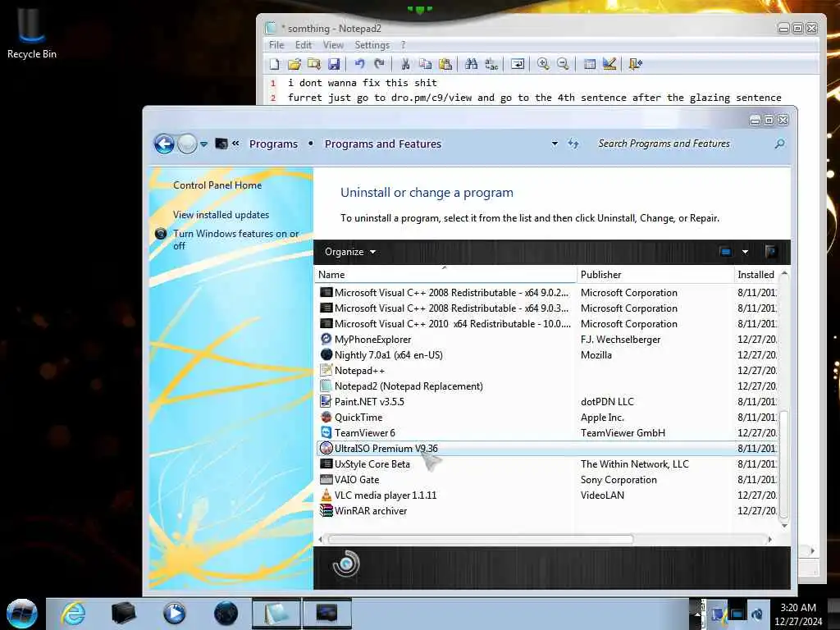Screen dimensions: 840x630
Task: Click the New document icon in Notepad2 toolbar
Action: pyautogui.click(x=274, y=64)
